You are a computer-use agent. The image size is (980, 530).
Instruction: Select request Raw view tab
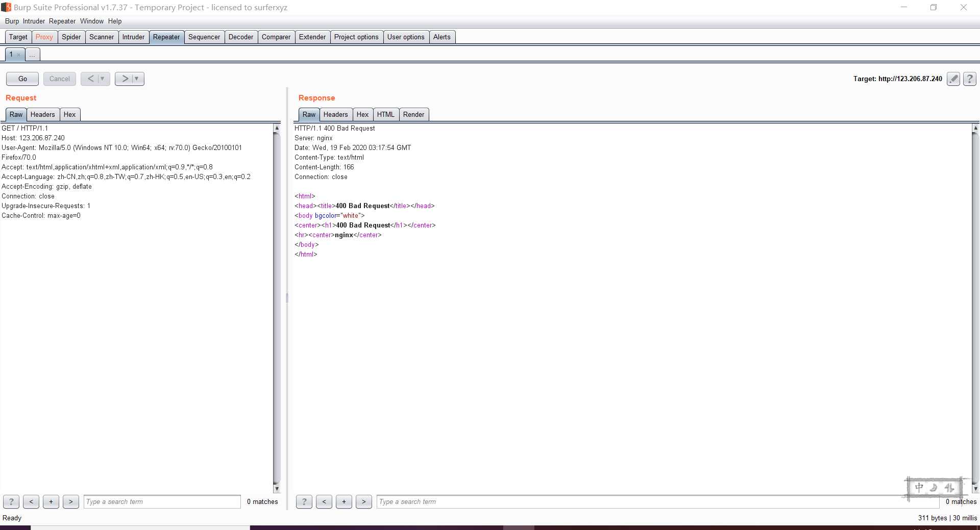(16, 115)
